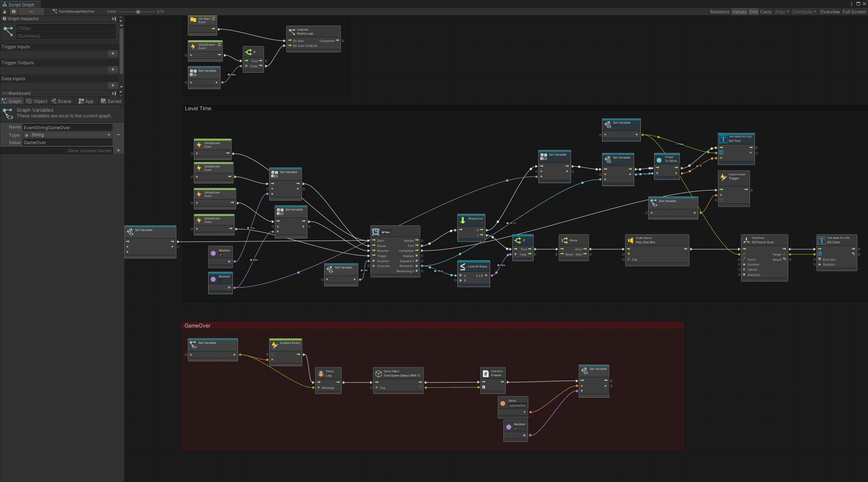The width and height of the screenshot is (868, 482).
Task: Click the EventStringGameOver name field
Action: (x=68, y=128)
